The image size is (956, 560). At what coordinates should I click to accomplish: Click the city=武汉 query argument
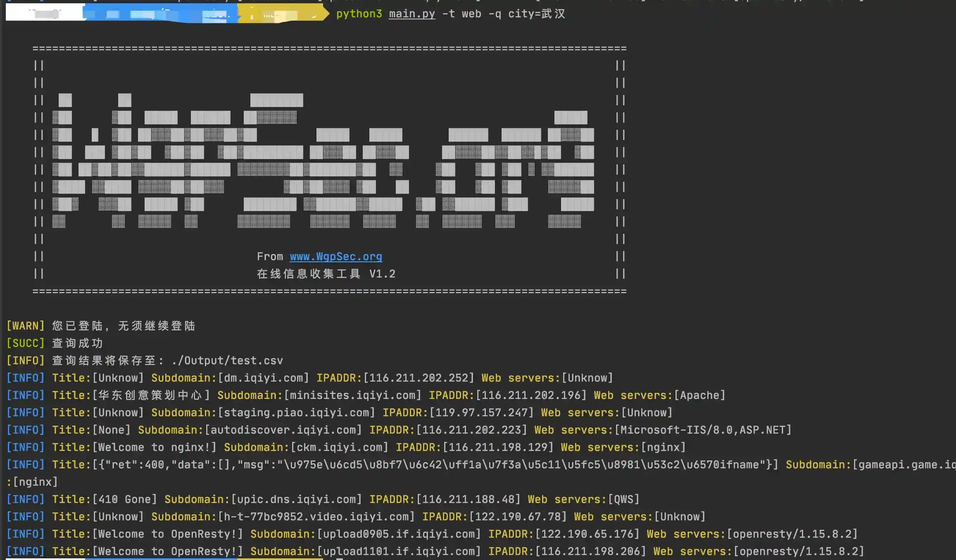[x=536, y=14]
